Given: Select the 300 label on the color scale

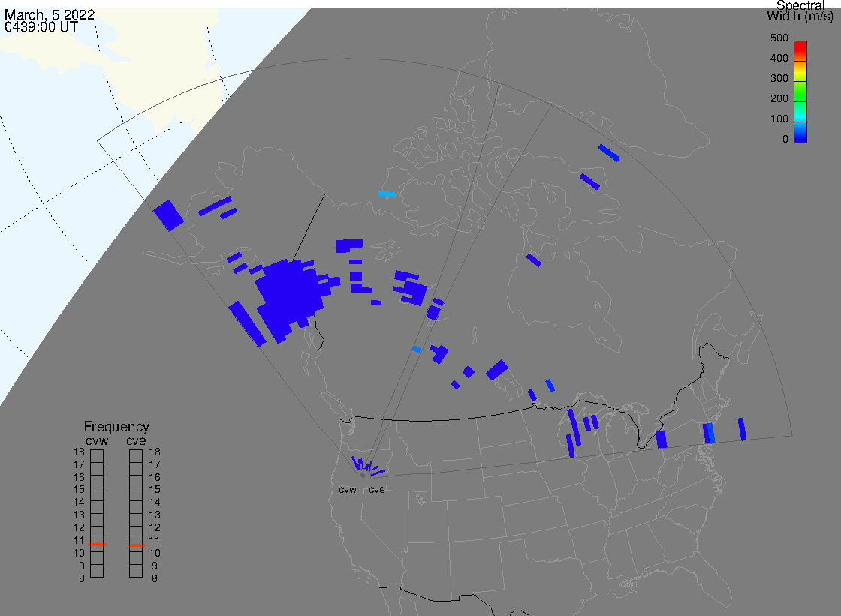Looking at the screenshot, I should coord(779,78).
